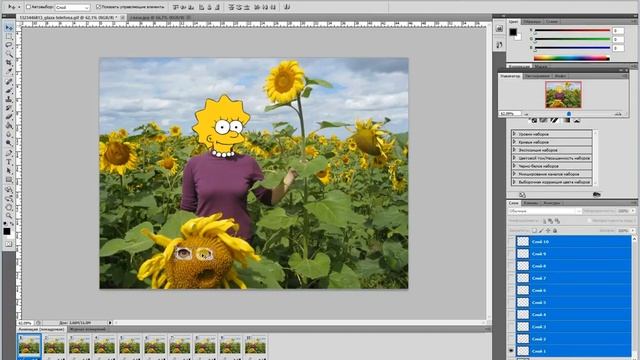The height and width of the screenshot is (360, 640).
Task: Select animation frame 5 thumbnail
Action: 130,346
